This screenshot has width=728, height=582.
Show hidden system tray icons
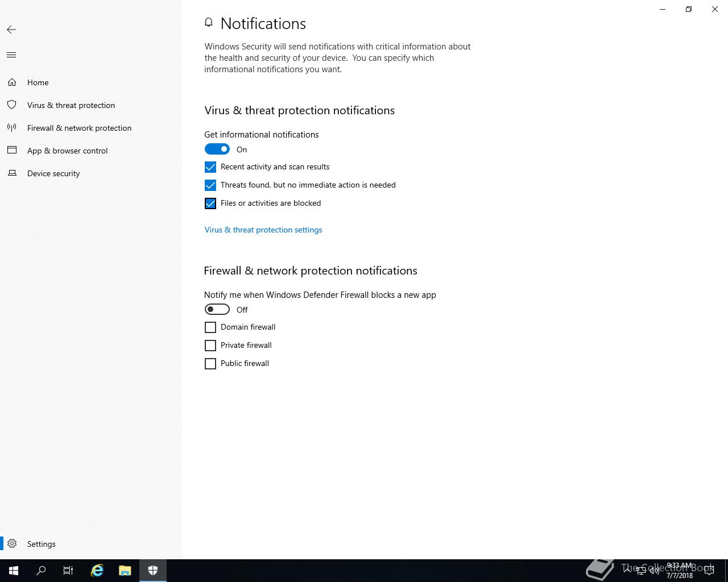(627, 571)
